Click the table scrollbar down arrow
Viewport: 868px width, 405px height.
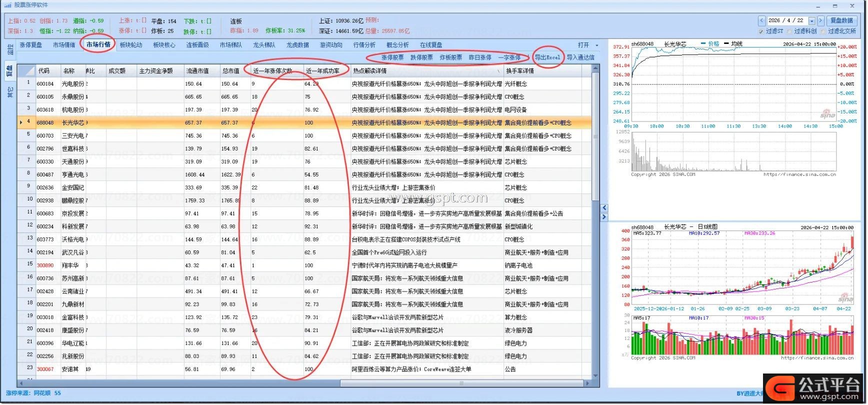click(595, 376)
